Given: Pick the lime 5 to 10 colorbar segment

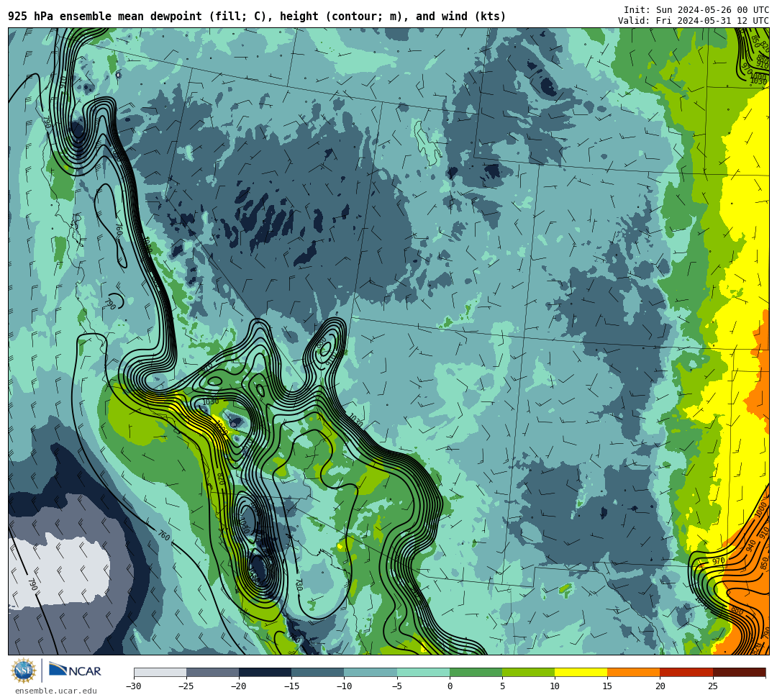Looking at the screenshot, I should click(528, 672).
